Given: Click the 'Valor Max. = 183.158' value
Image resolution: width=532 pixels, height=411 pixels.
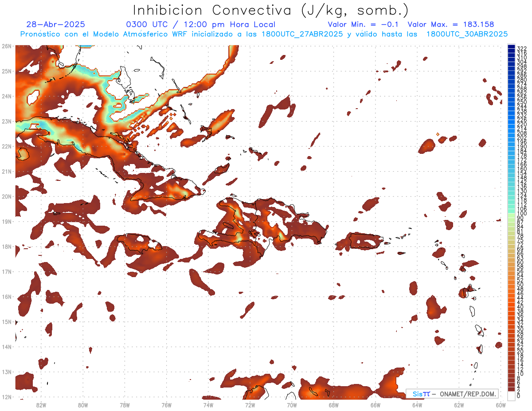Looking at the screenshot, I should tap(450, 25).
